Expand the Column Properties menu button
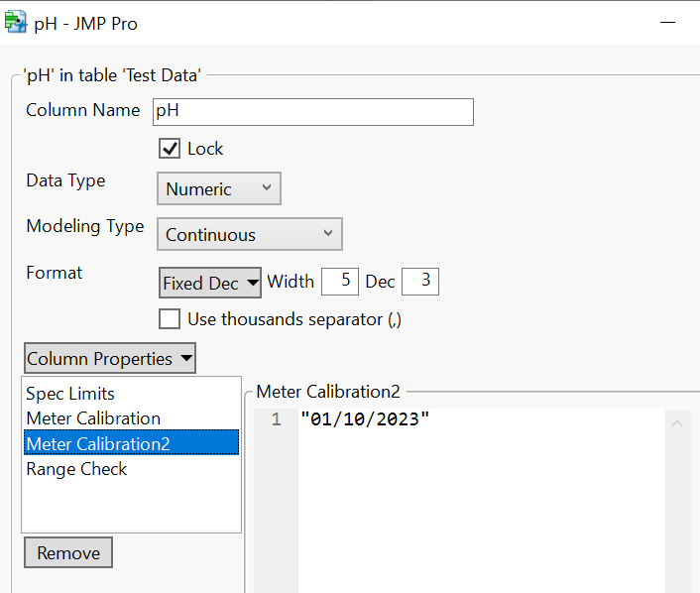Viewport: 700px width, 593px height. point(110,358)
